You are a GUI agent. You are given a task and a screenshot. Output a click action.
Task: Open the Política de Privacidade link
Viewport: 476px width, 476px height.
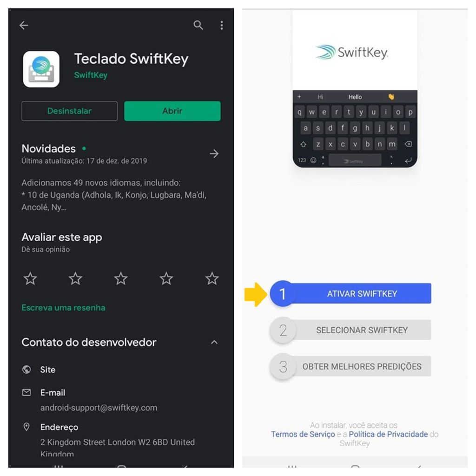(x=388, y=435)
